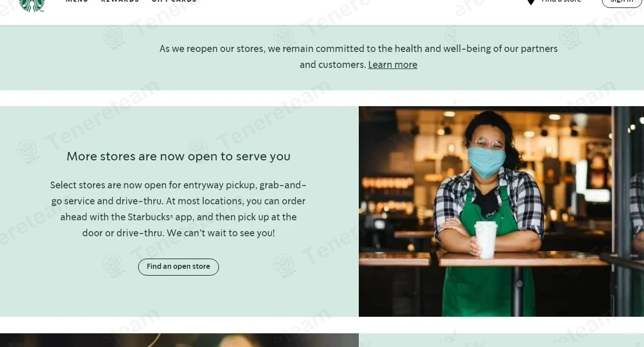Click the 'Select stores are now open' paragraph

178,209
